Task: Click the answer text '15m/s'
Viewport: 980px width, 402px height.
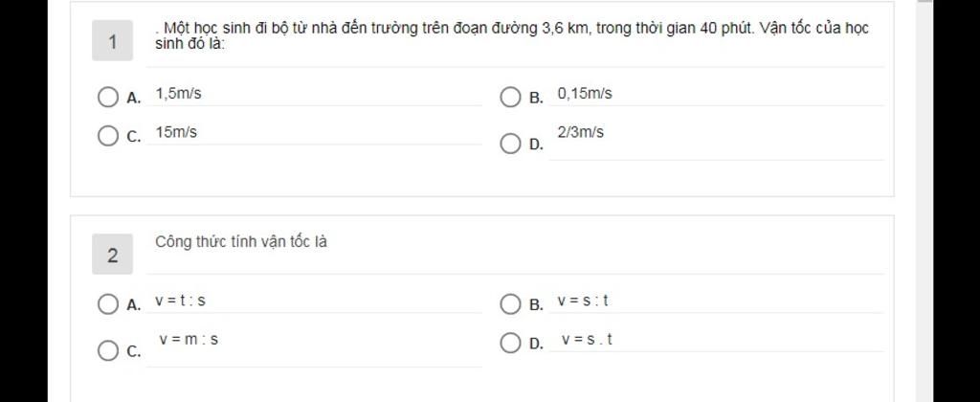Action: tap(176, 132)
